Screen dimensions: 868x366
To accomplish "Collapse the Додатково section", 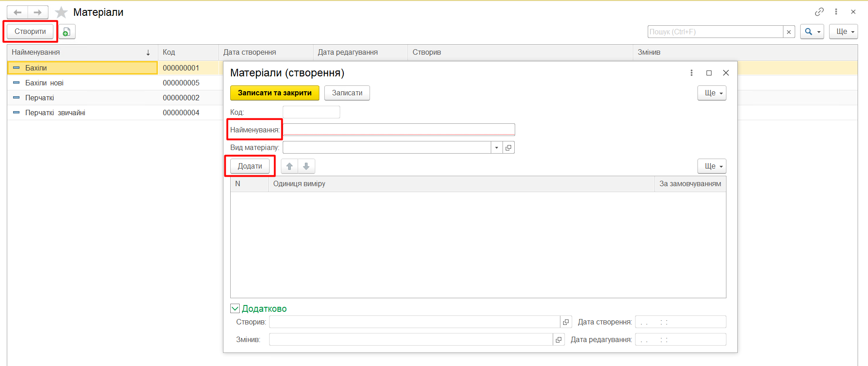I will [235, 309].
